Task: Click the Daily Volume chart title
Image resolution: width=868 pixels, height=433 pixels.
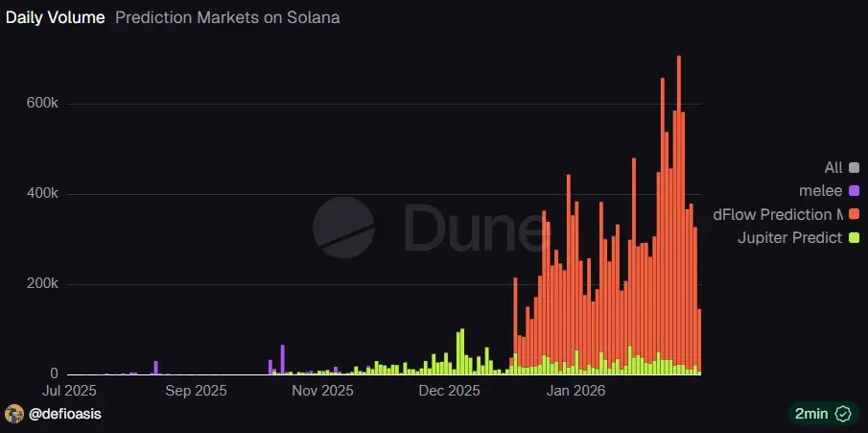Action: point(55,17)
